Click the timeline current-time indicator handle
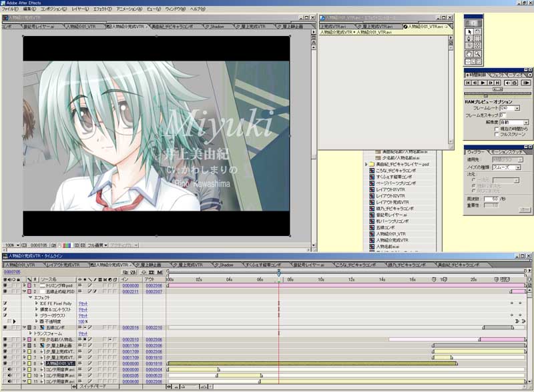This screenshot has width=534, height=392. pos(279,273)
